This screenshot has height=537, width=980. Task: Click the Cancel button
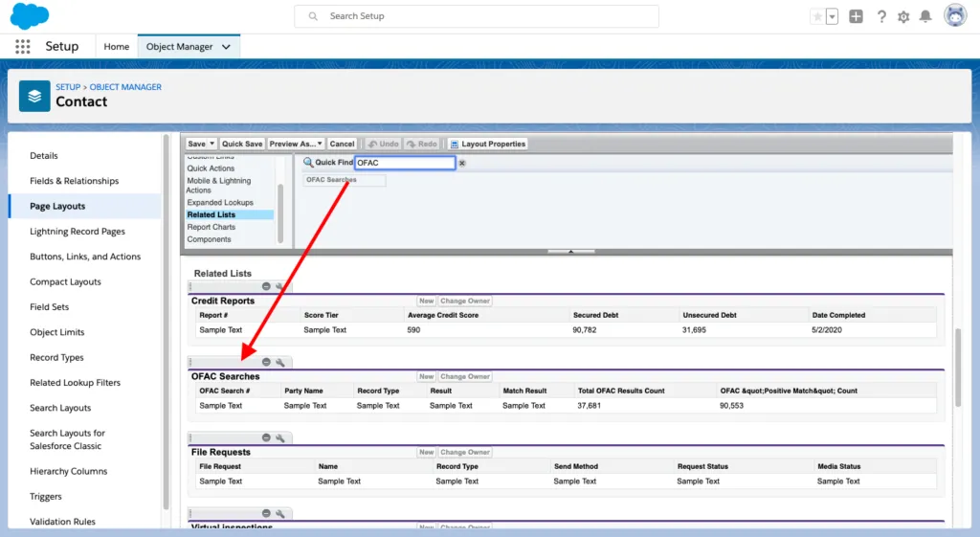[x=342, y=144]
